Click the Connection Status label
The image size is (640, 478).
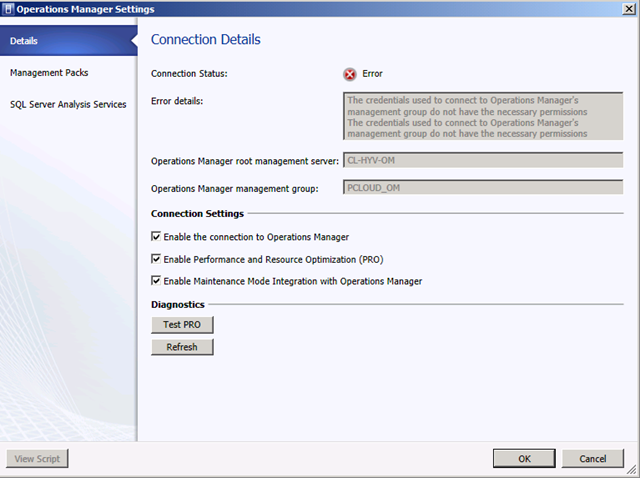point(189,74)
